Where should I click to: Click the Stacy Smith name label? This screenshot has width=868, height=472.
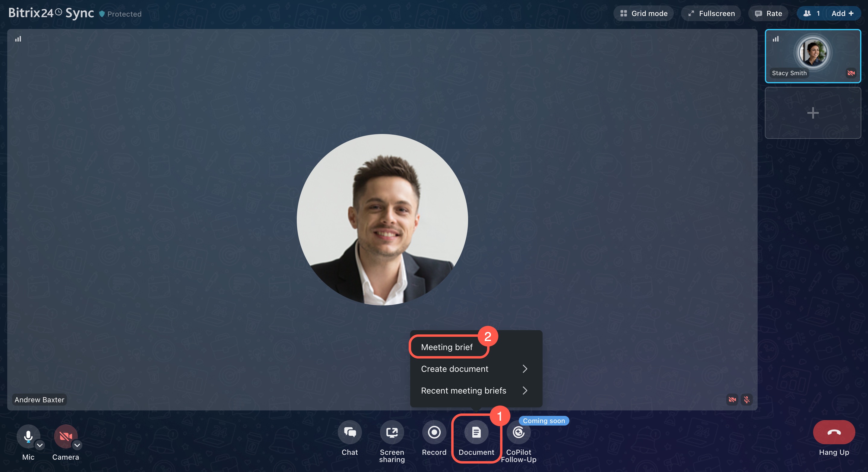coord(789,73)
